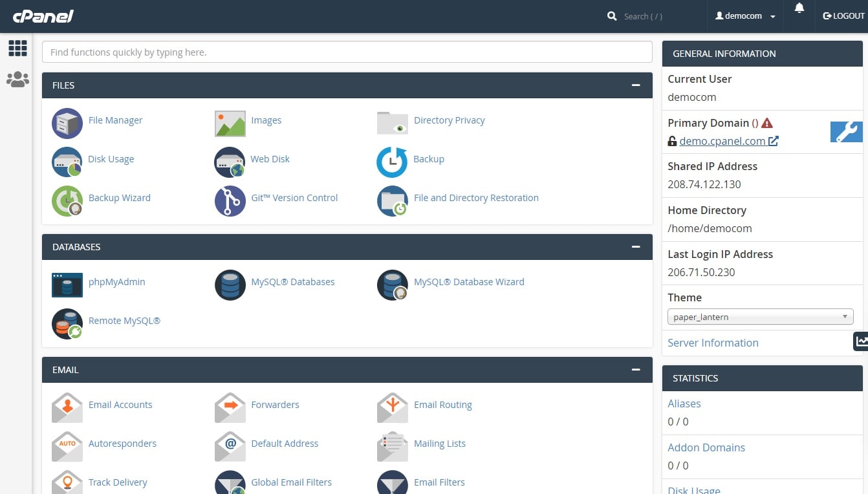Open the Email Accounts envelope icon

pyautogui.click(x=67, y=408)
